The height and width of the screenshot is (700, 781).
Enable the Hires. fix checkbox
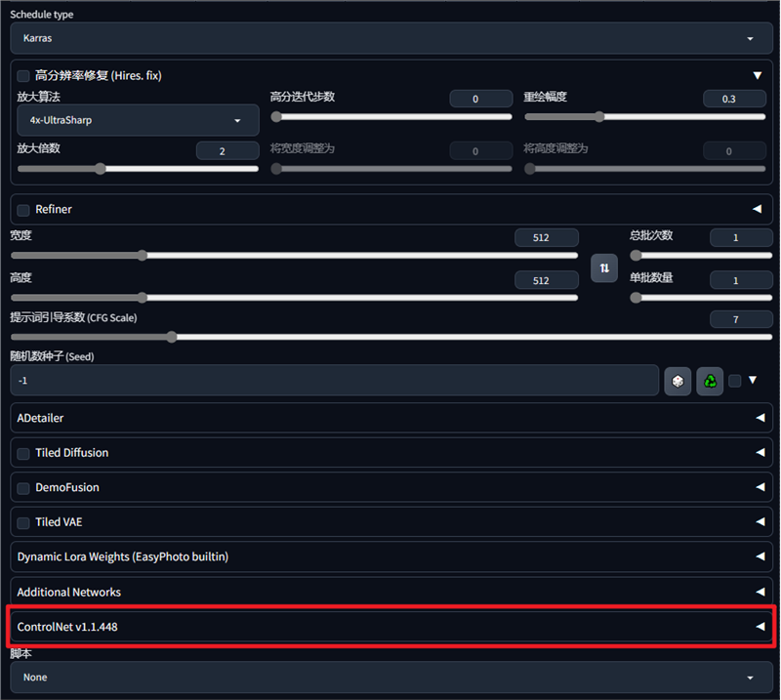click(23, 75)
